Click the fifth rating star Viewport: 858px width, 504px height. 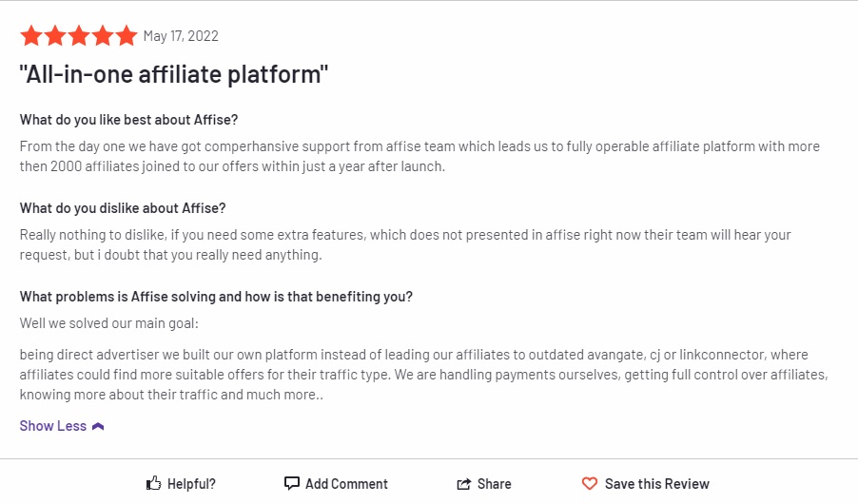point(127,36)
